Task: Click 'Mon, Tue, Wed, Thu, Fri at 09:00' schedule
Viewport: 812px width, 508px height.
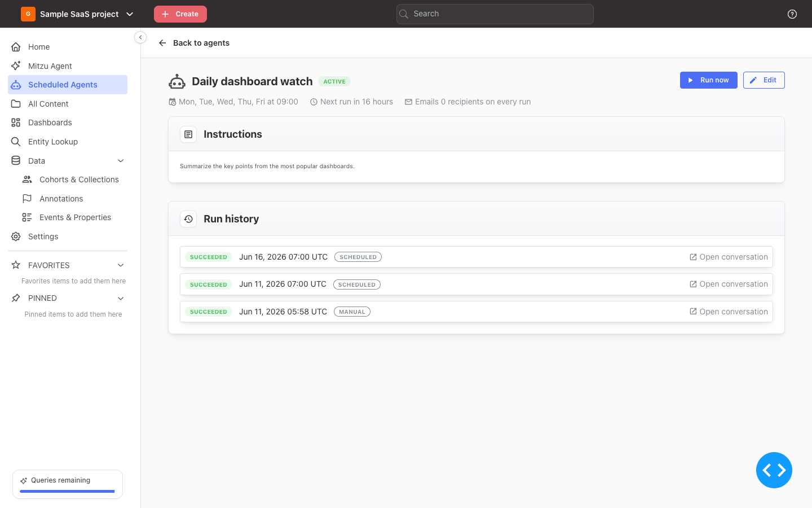Action: [239, 102]
